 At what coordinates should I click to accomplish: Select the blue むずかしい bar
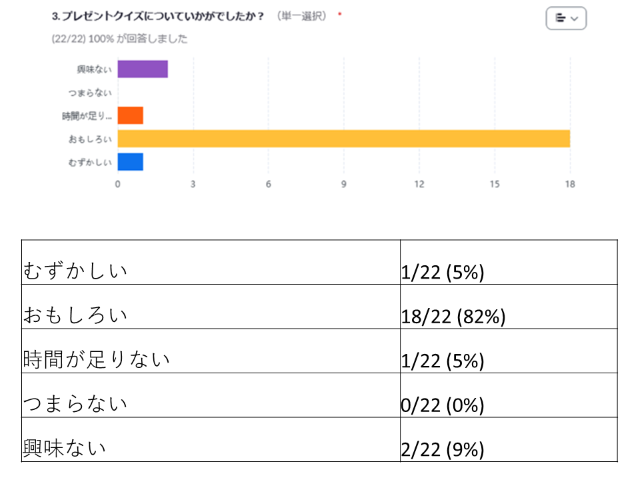pyautogui.click(x=130, y=162)
